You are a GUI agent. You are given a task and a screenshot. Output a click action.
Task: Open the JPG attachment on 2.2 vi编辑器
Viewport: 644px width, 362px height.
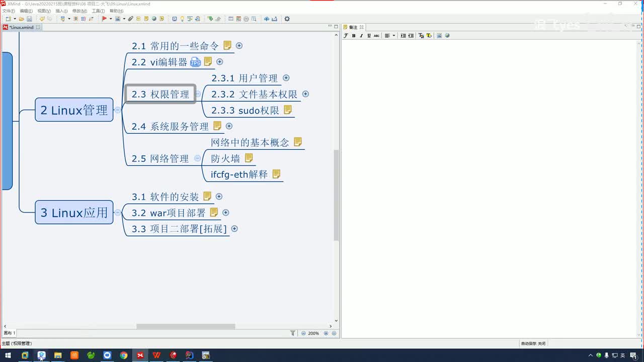coord(195,62)
